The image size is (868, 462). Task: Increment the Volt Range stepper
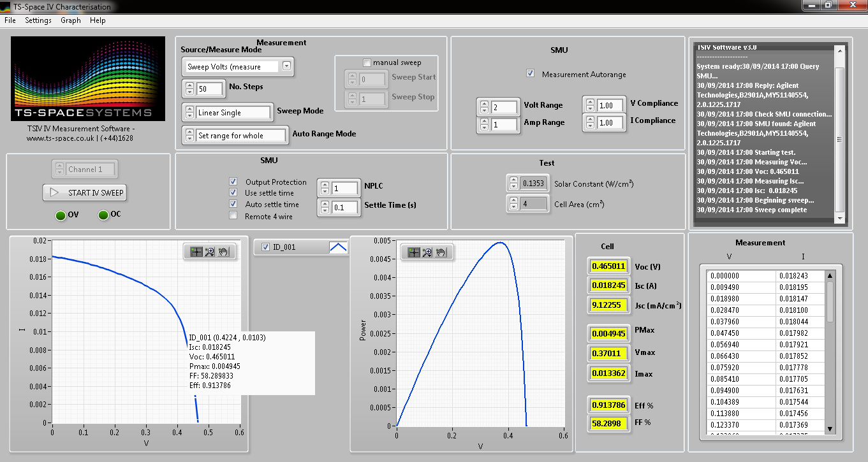pyautogui.click(x=485, y=103)
